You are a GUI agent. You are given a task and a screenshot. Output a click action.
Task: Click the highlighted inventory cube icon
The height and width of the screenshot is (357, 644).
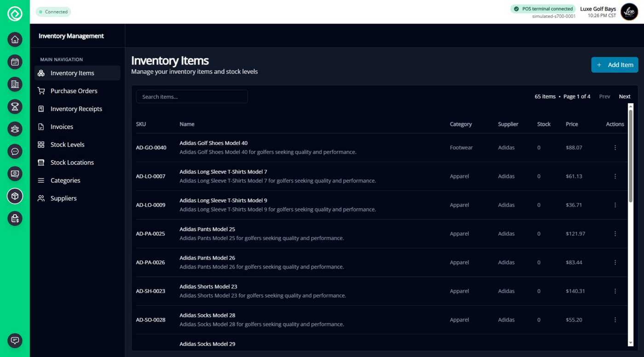[x=15, y=196]
